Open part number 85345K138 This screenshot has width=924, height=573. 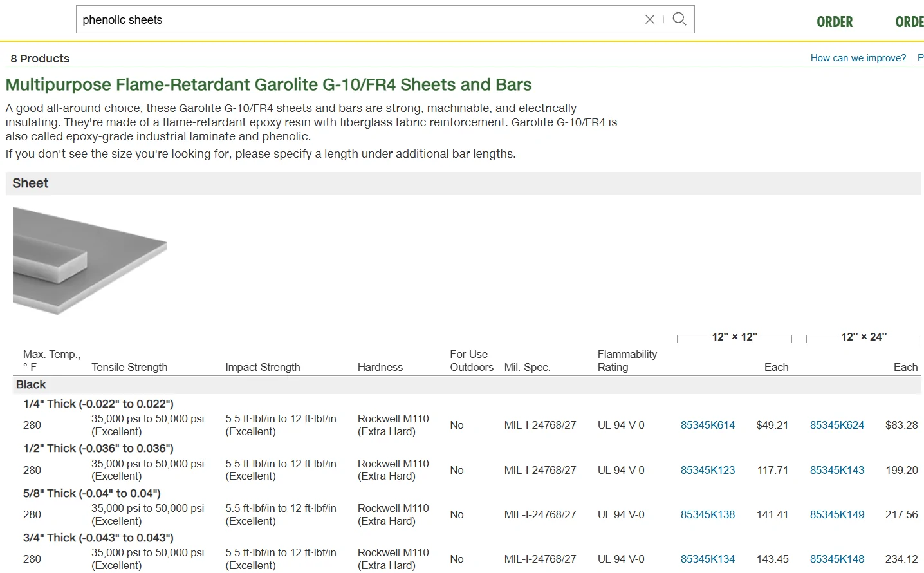click(x=708, y=515)
